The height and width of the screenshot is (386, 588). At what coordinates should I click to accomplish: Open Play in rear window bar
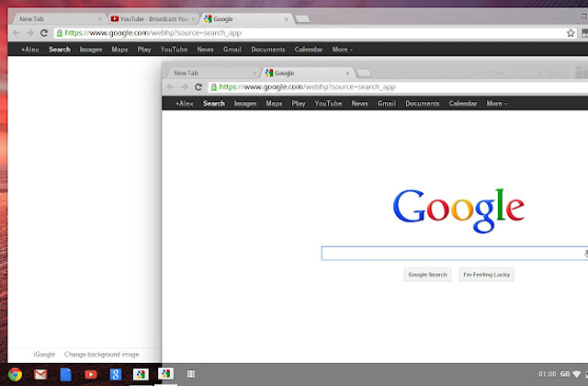[x=144, y=50]
